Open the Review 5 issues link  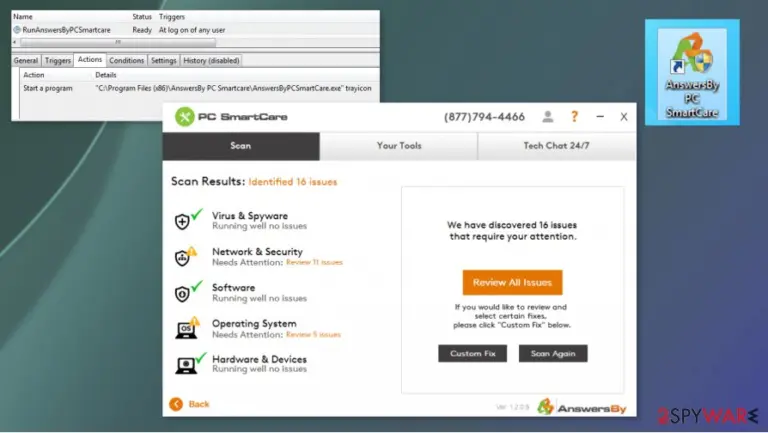(x=313, y=335)
